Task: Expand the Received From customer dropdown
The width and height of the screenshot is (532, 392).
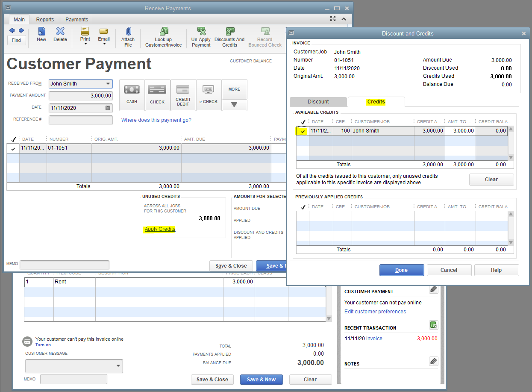Action: 108,84
